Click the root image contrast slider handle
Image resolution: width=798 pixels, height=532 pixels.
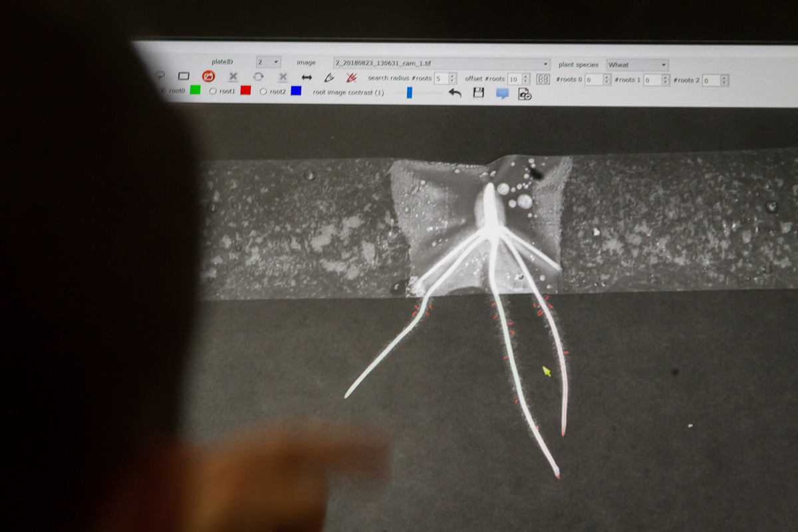click(409, 92)
